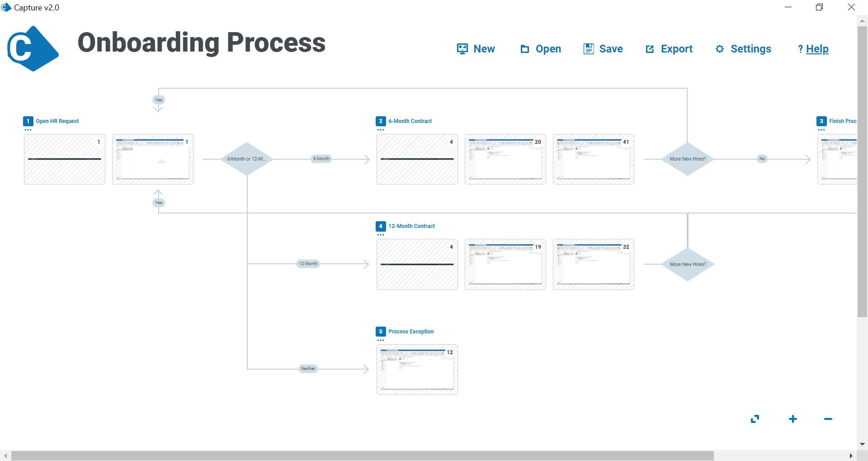868x461 pixels.
Task: Zoom out with the minus icon
Action: click(828, 419)
